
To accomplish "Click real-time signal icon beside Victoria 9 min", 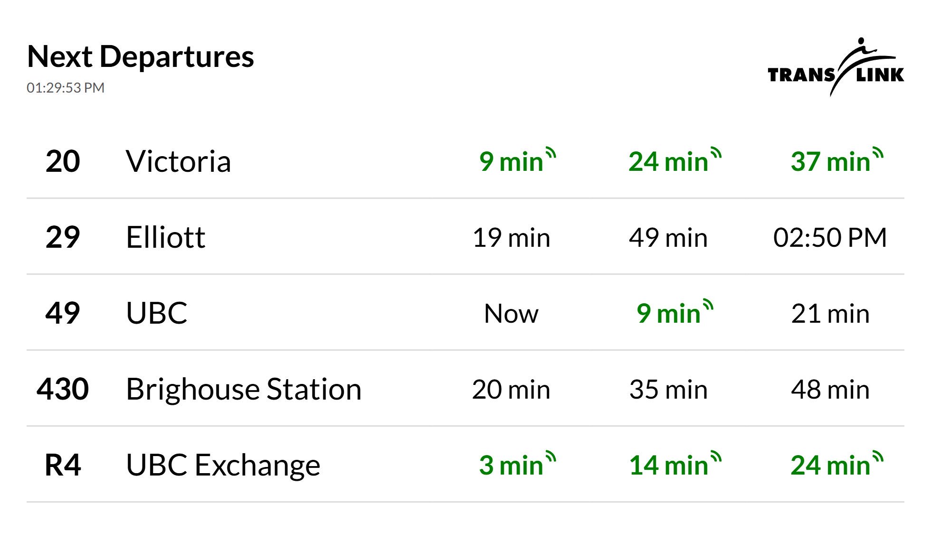I will pos(551,154).
